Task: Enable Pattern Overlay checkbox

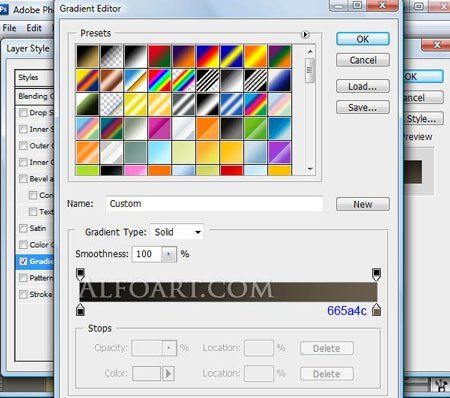Action: (x=23, y=278)
